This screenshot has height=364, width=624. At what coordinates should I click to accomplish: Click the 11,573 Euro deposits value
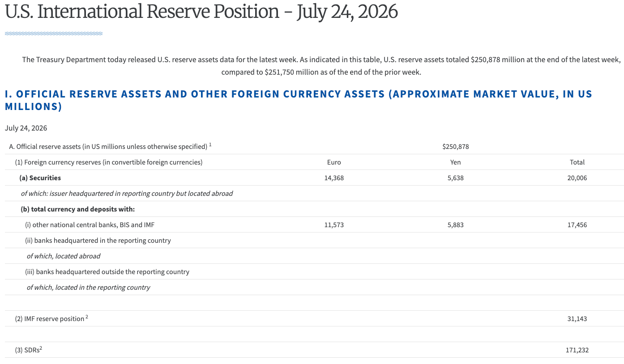pos(334,225)
